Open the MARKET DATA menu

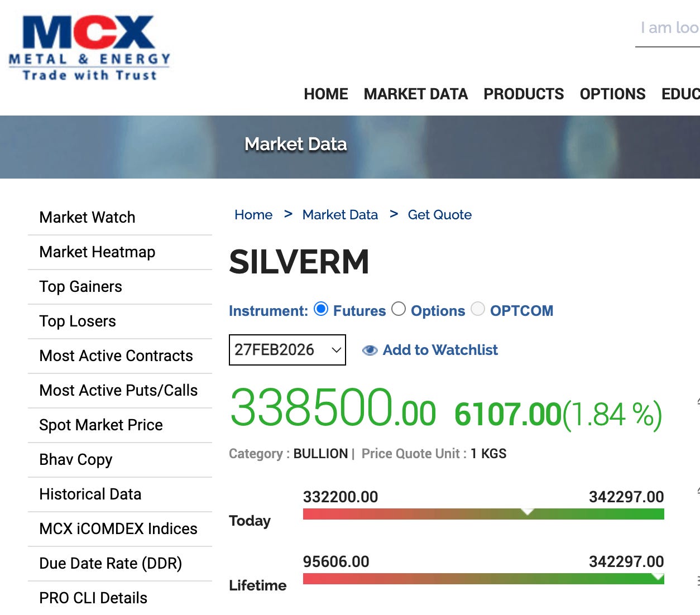point(416,94)
